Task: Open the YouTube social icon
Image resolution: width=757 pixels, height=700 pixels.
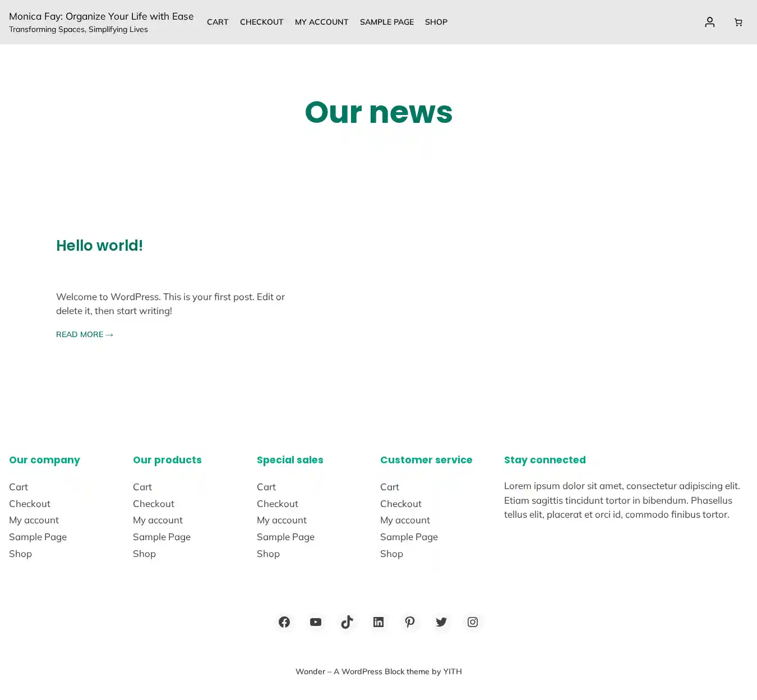Action: tap(316, 622)
